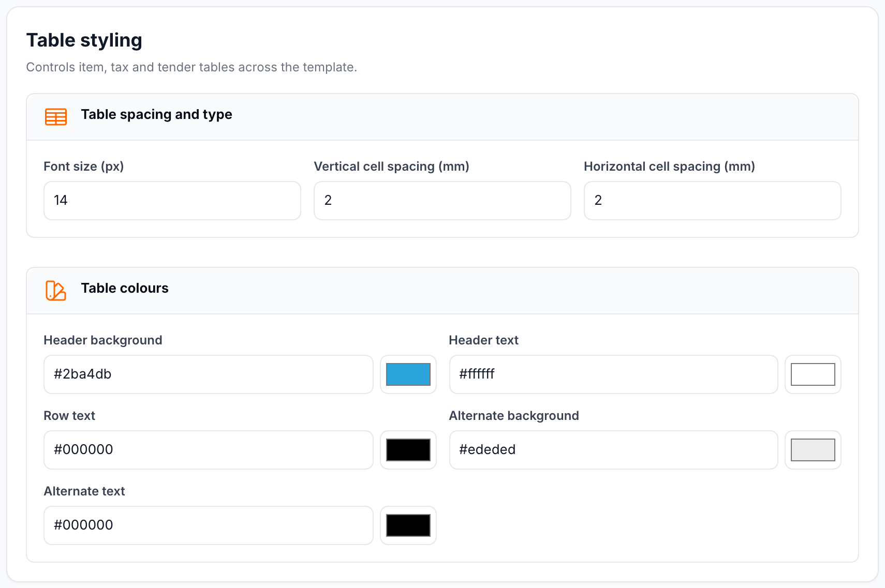Click the Row text label
The image size is (885, 588).
69,416
